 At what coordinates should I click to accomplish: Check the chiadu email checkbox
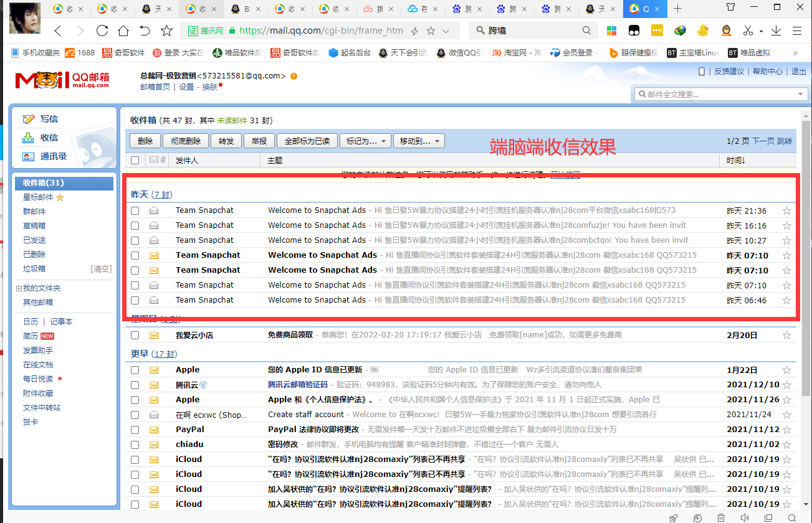(135, 445)
